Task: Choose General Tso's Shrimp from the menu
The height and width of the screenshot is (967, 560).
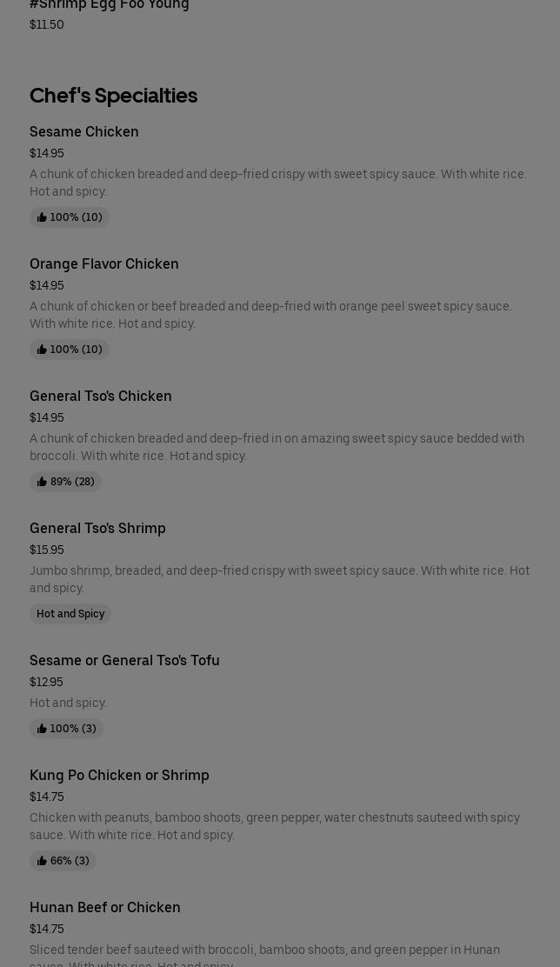Action: [x=97, y=529]
